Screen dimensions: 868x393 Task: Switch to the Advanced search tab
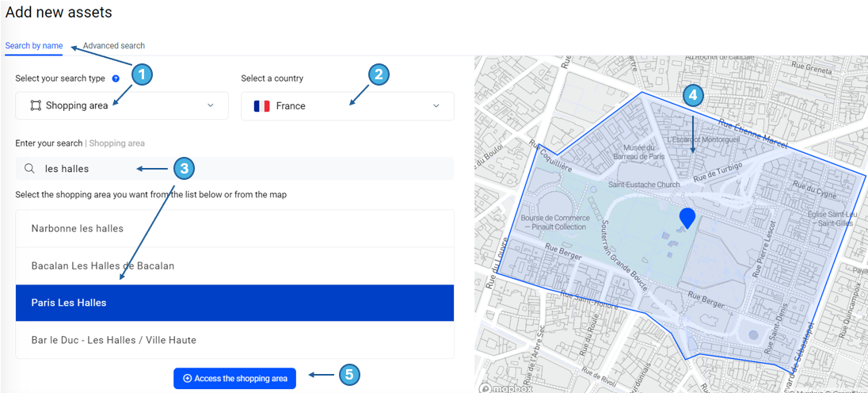[x=114, y=46]
